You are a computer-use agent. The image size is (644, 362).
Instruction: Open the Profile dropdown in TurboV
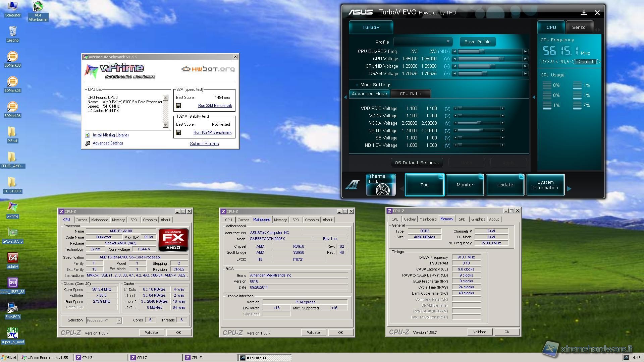[x=423, y=42]
